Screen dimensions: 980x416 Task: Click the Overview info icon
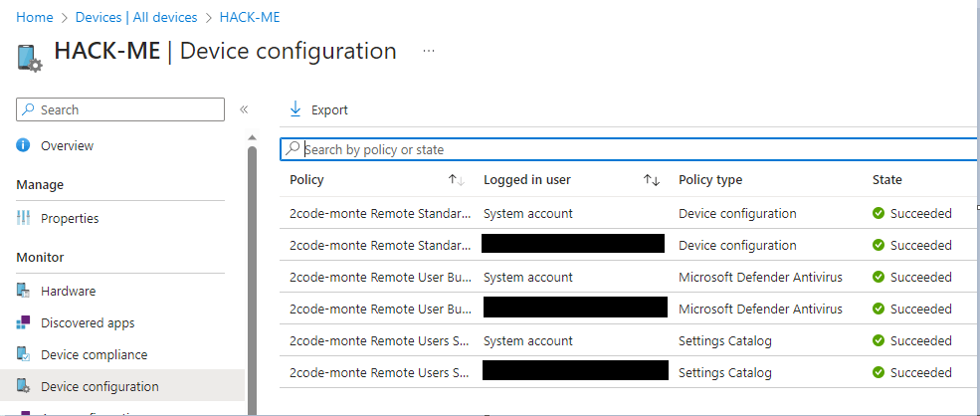click(24, 145)
